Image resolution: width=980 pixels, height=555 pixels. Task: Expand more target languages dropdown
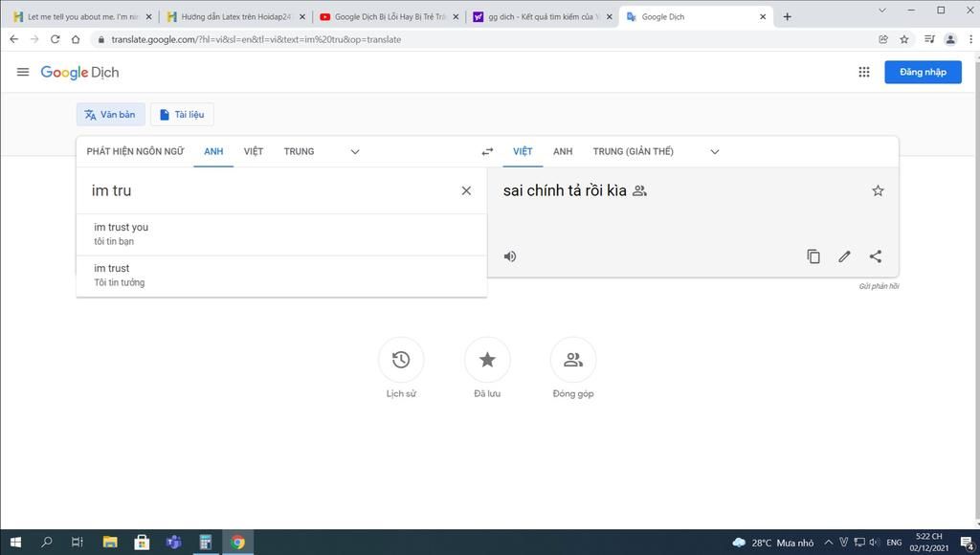pyautogui.click(x=714, y=152)
